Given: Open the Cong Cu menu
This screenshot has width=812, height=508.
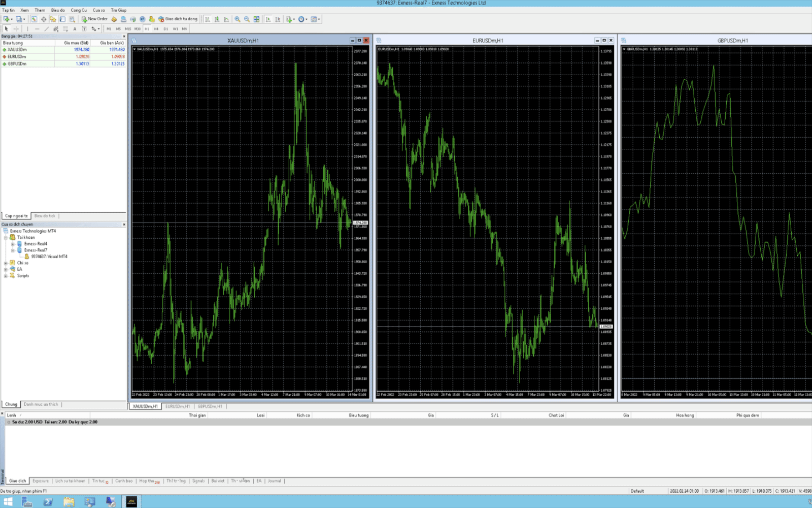Looking at the screenshot, I should pos(79,10).
